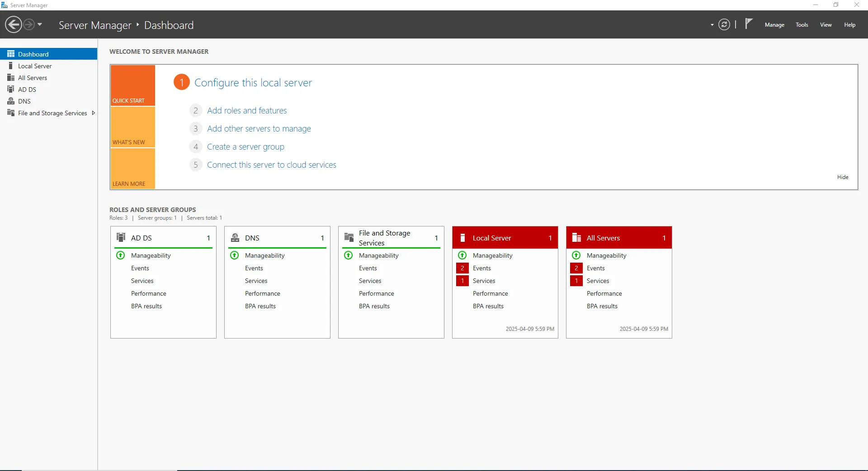The height and width of the screenshot is (471, 868).
Task: Click Configure this local server link
Action: click(x=253, y=83)
